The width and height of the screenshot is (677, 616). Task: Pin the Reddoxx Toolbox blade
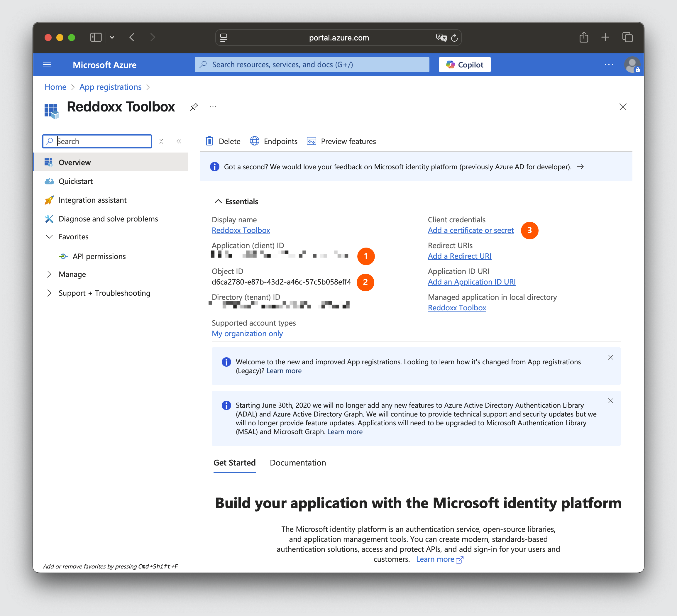pos(194,107)
